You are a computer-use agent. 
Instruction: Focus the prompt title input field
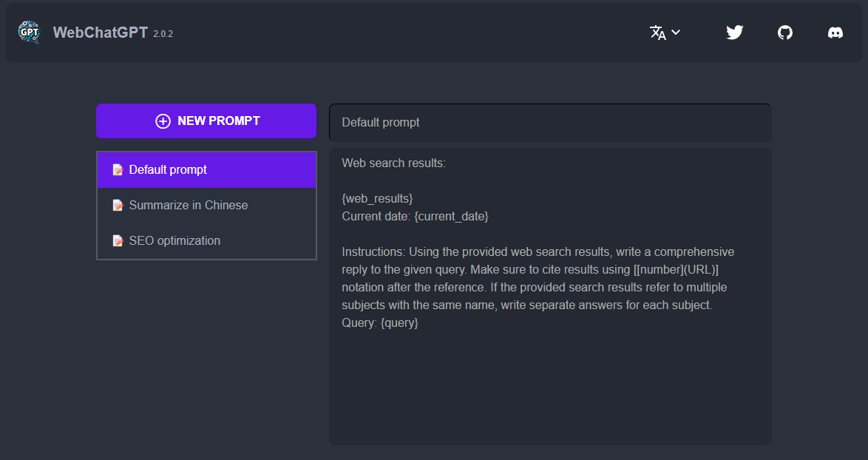549,122
